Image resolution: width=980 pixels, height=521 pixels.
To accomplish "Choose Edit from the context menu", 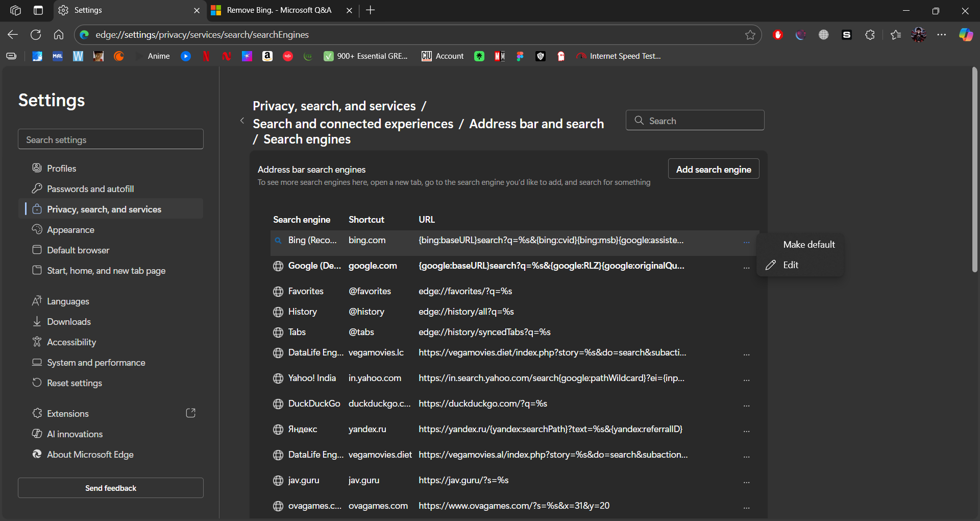I will (791, 265).
